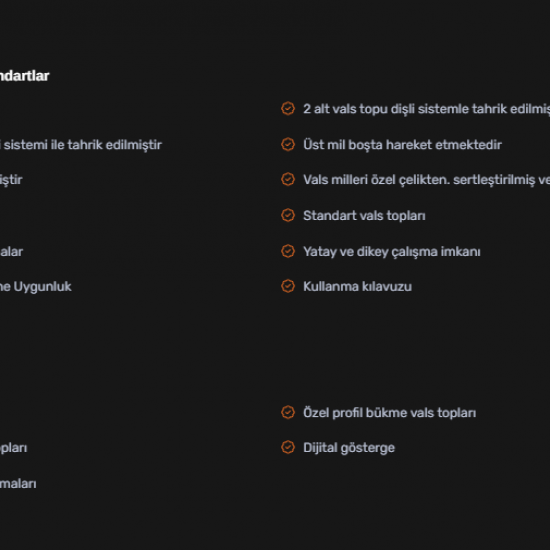Click badge icon next to 'Dijital gösterge'
The image size is (550, 550).
coord(288,448)
